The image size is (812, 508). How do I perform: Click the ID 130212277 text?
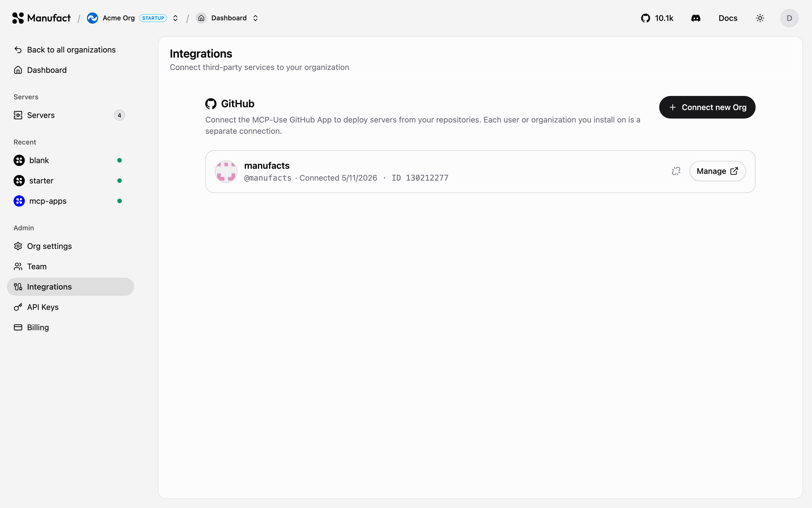tap(420, 178)
